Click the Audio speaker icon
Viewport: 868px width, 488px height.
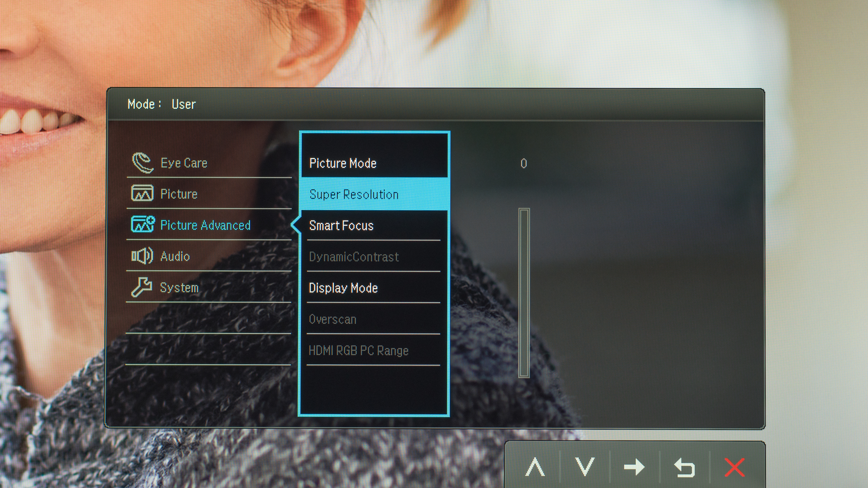tap(142, 256)
